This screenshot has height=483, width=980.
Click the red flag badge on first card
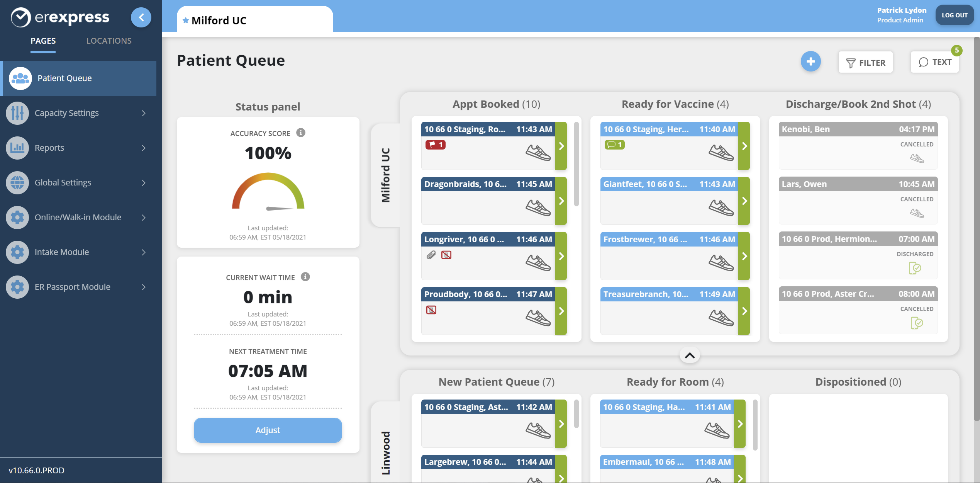[x=435, y=145]
